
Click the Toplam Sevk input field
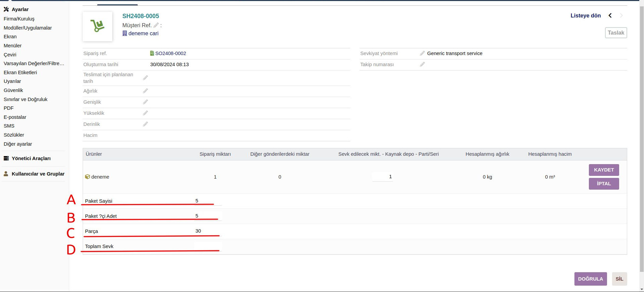(x=207, y=246)
